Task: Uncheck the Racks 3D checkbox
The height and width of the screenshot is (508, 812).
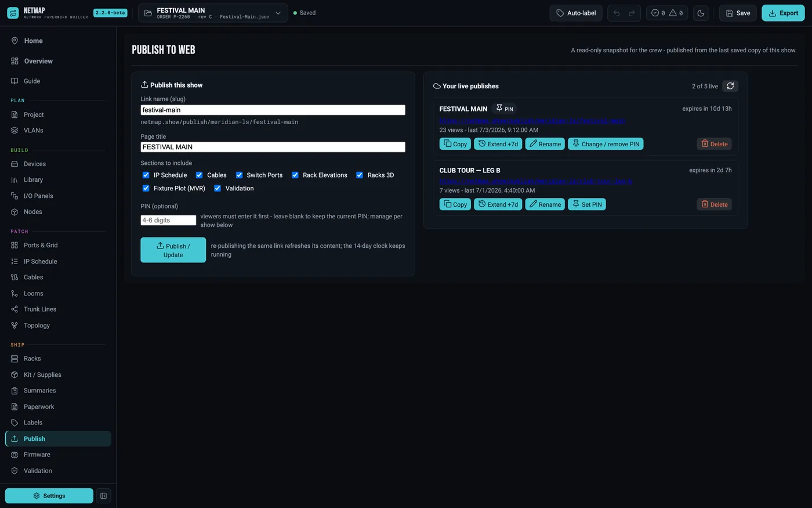Action: (360, 175)
